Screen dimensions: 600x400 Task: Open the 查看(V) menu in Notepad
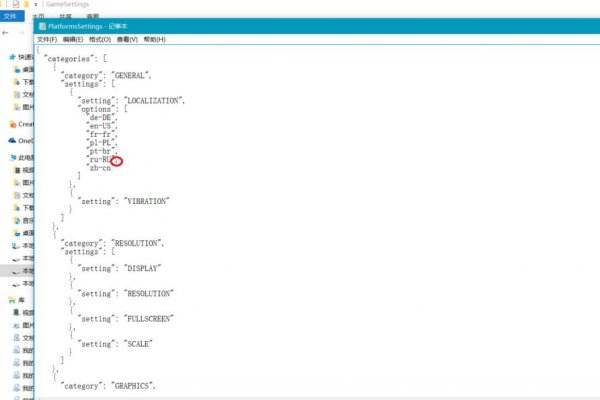(127, 39)
